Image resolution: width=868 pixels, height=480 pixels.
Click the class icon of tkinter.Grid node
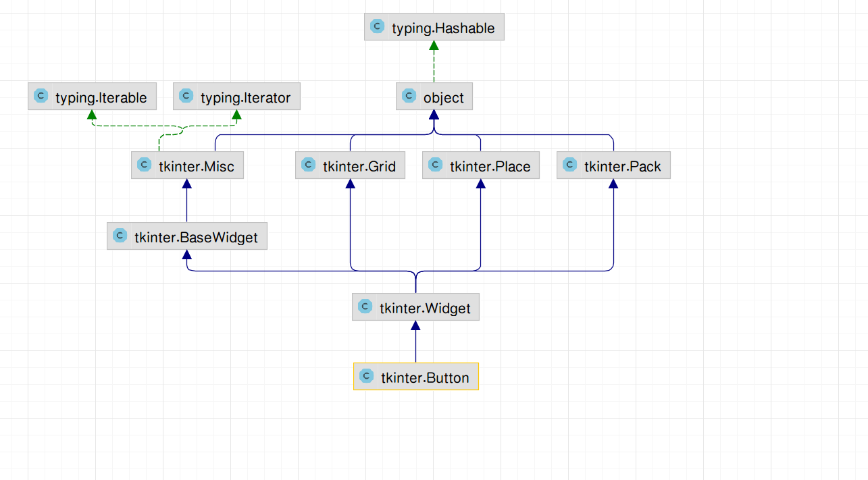pyautogui.click(x=308, y=165)
